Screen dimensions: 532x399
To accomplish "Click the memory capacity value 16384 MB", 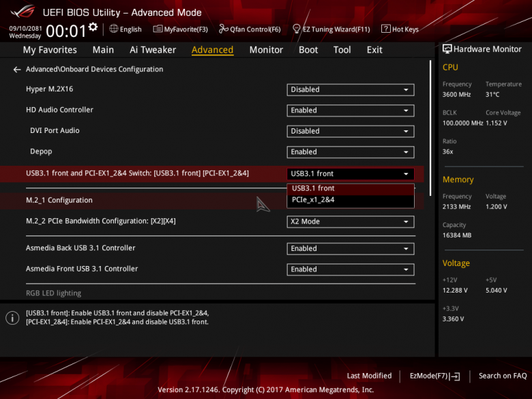I will (457, 235).
